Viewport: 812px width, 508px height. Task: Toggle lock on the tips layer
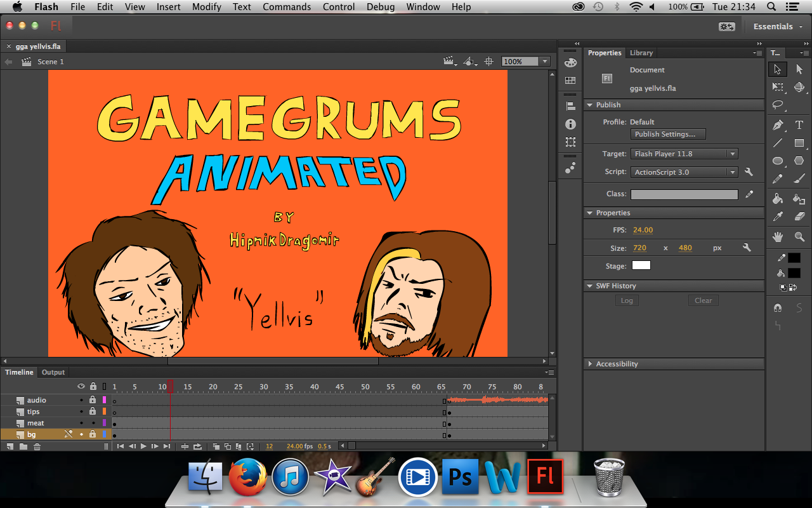[93, 411]
